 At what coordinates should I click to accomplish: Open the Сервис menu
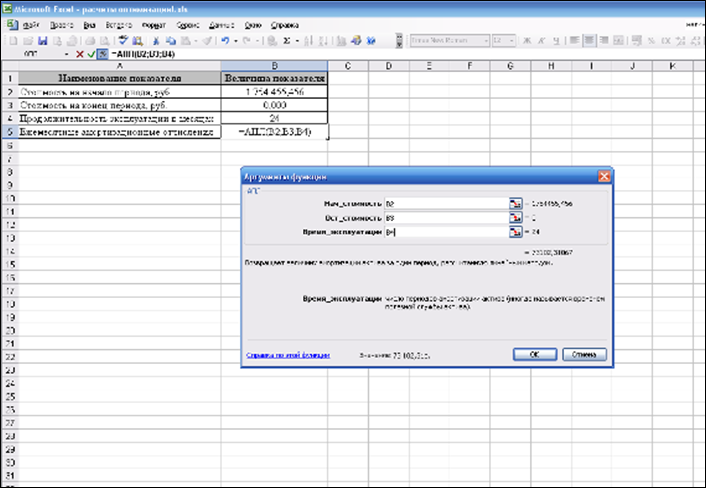187,25
